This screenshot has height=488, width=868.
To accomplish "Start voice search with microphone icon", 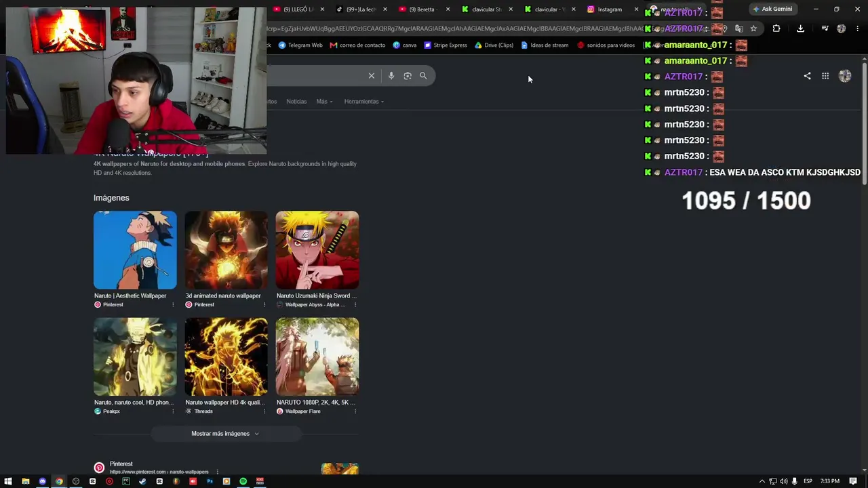I will pos(391,76).
